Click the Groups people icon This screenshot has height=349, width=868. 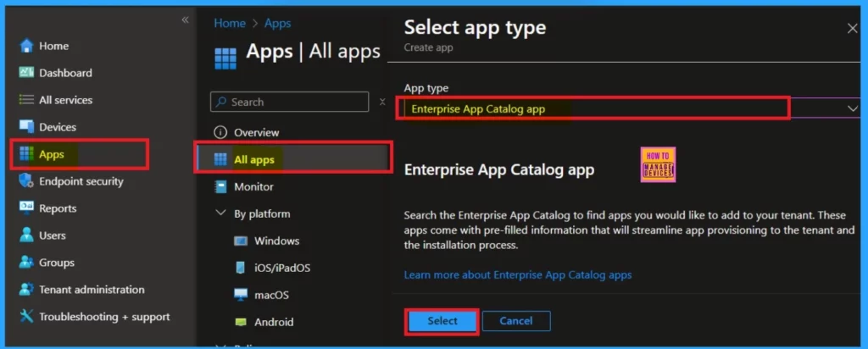click(x=26, y=262)
